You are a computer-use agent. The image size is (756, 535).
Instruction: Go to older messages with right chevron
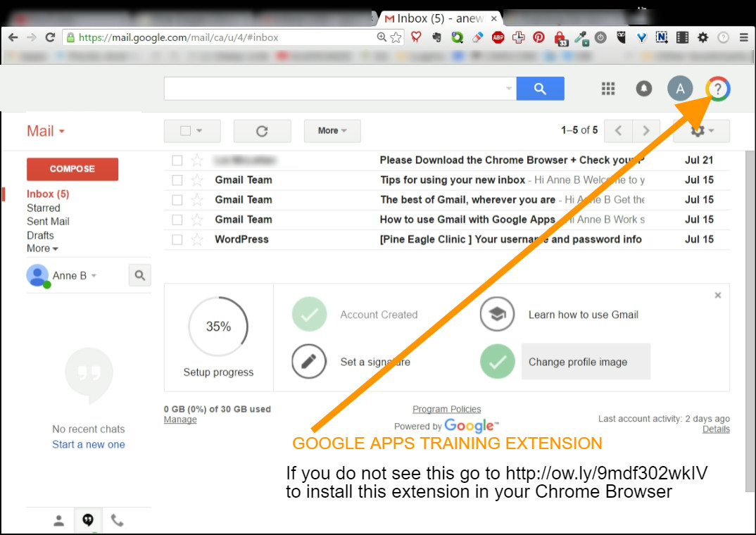click(x=646, y=131)
